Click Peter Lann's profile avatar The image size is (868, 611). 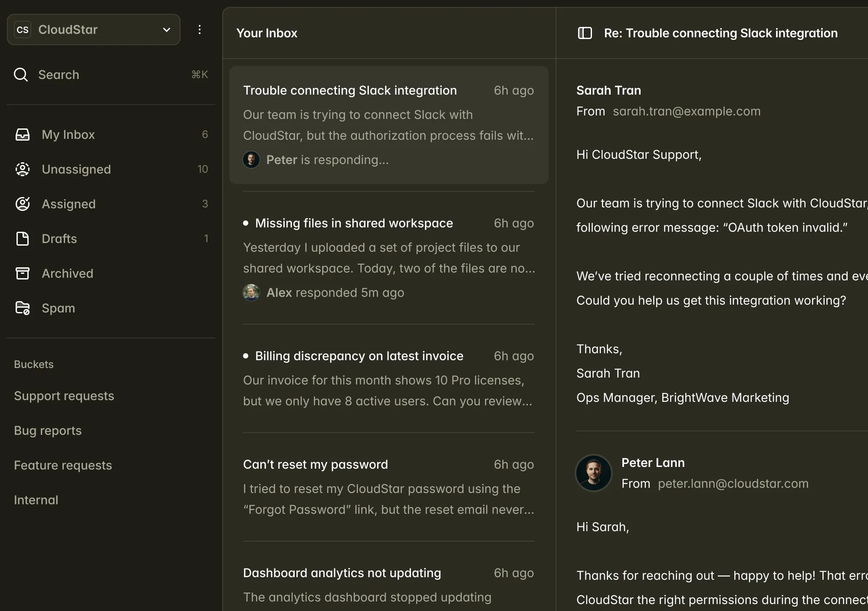point(594,473)
